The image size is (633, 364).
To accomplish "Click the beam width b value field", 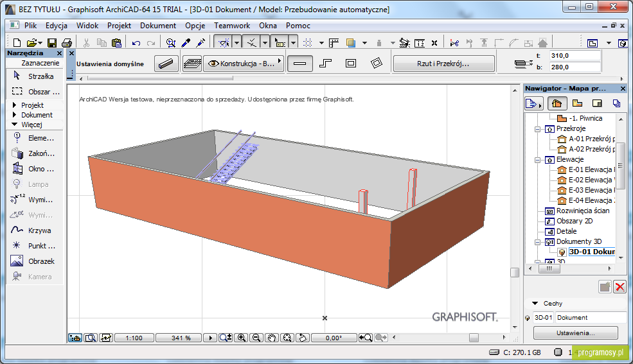I will coord(575,67).
